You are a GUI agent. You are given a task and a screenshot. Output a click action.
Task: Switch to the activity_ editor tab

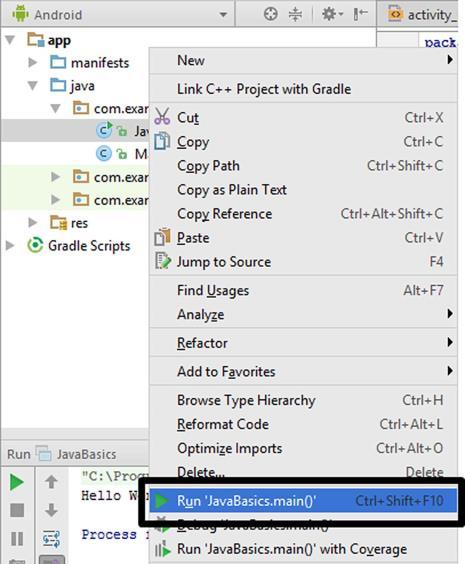click(421, 14)
